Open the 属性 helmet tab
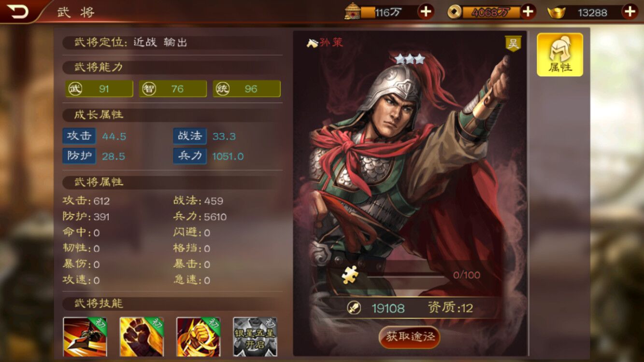 (x=560, y=55)
